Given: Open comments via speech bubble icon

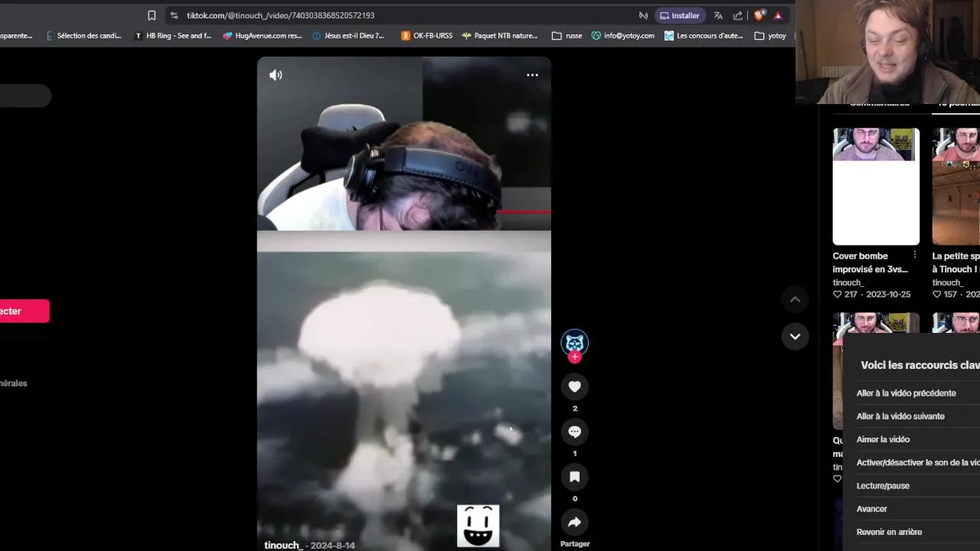Looking at the screenshot, I should click(x=574, y=432).
